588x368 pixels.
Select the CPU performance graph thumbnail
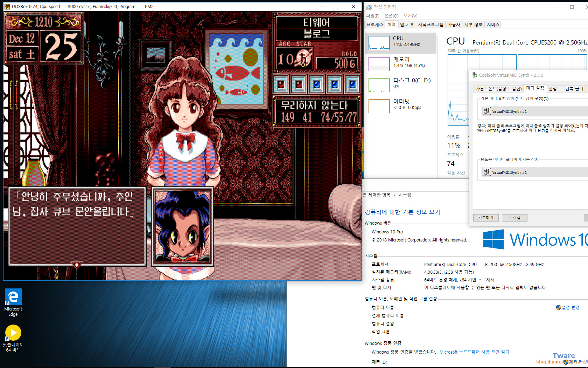tap(379, 43)
